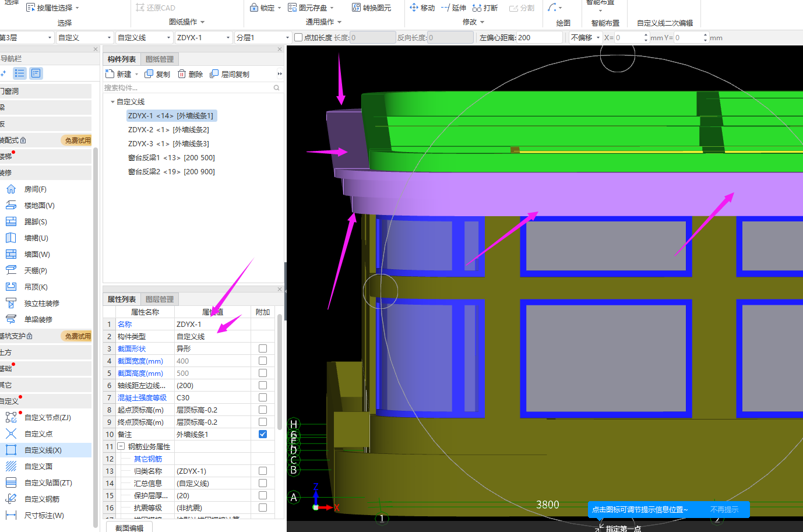
Task: Toggle the 附加 checkbox for 抗震等级
Action: tap(263, 508)
